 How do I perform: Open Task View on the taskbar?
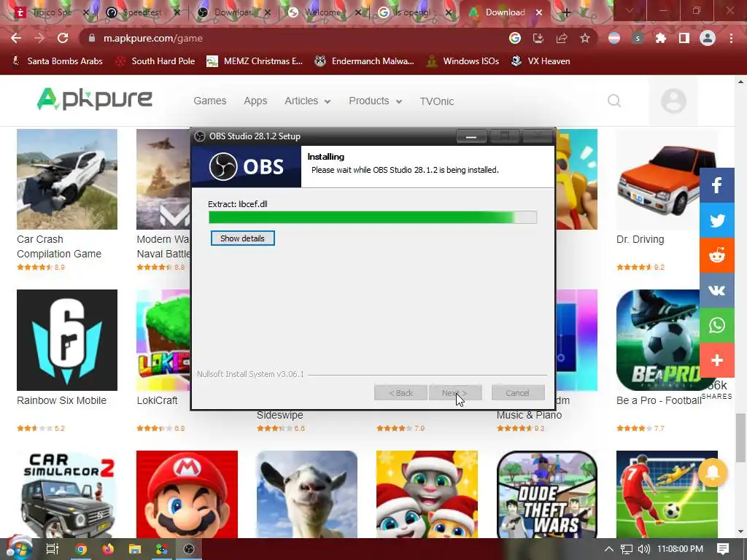coord(52,549)
